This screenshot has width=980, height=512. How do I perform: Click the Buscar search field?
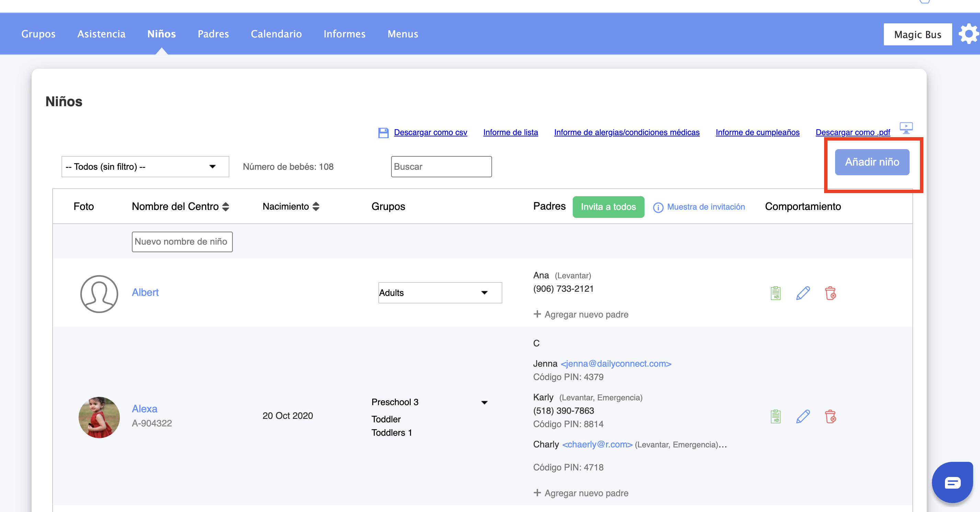[x=441, y=167]
